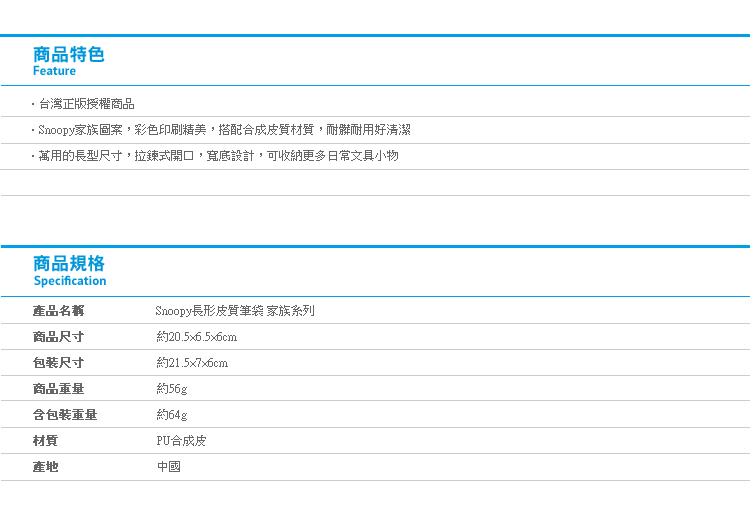Click the origin value 中國
Screen dimensions: 750x524
tap(169, 466)
